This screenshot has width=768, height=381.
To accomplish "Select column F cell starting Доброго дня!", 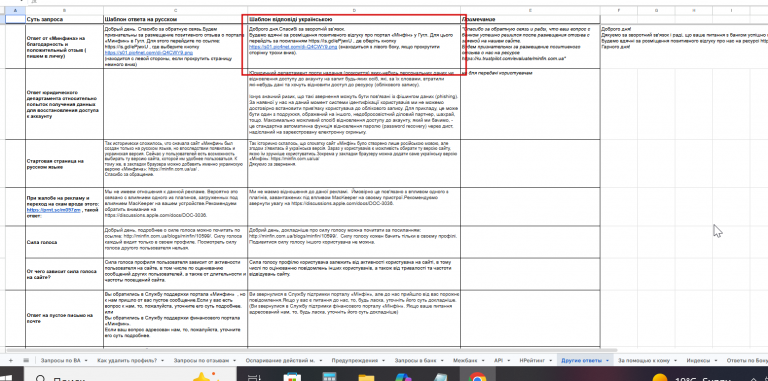I will [619, 47].
